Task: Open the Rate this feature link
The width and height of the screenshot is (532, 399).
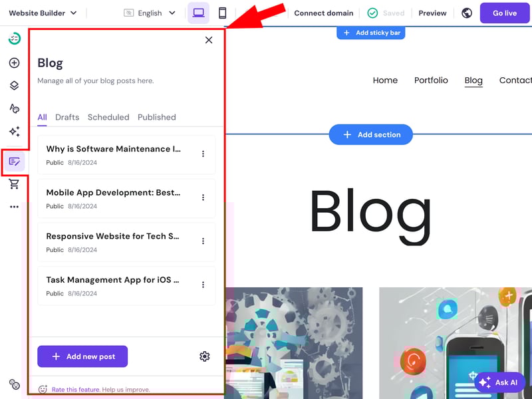Action: [76, 390]
